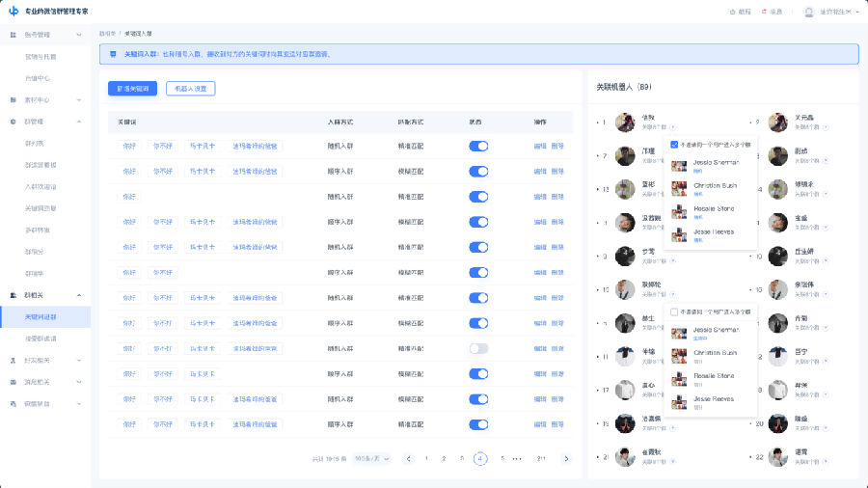Tick the unchecked box in lower robot popup
Image resolution: width=868 pixels, height=488 pixels.
(674, 312)
